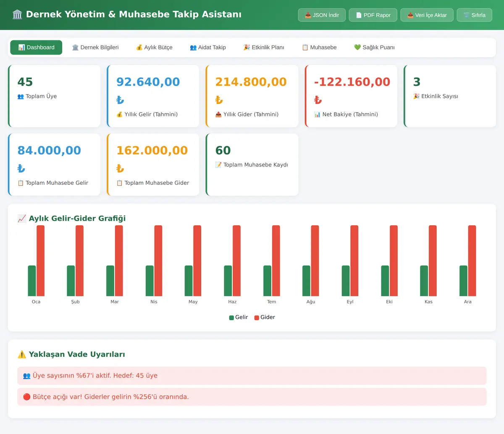
Task: Click the memo icon beside Toplam Muhasebe Kaydı
Action: (218, 165)
